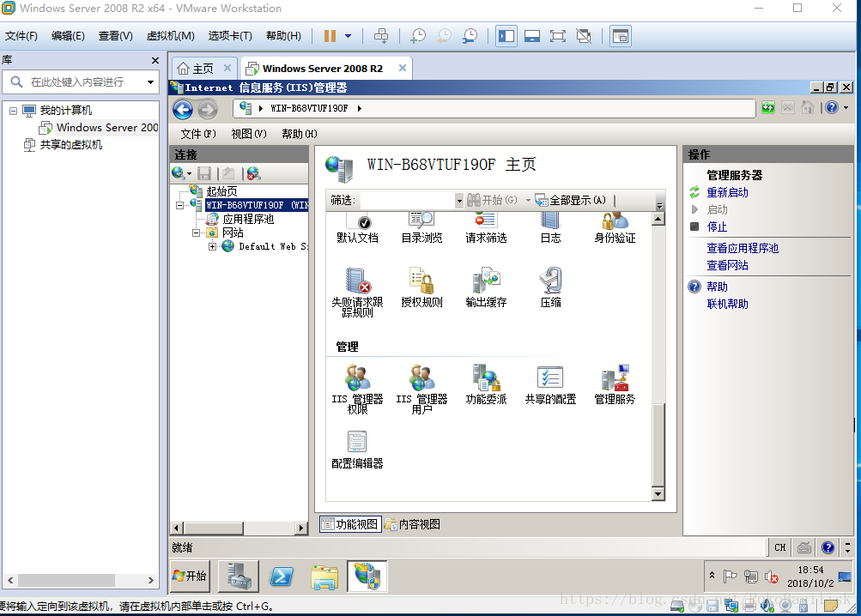Collapse 我的计算机 in VMware library
The height and width of the screenshot is (616, 861).
coord(13,111)
